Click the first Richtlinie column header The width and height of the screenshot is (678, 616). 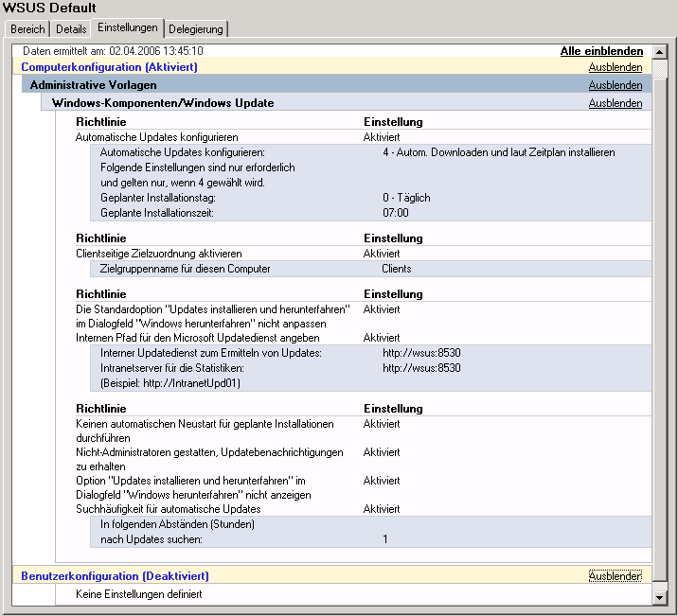coord(101,122)
